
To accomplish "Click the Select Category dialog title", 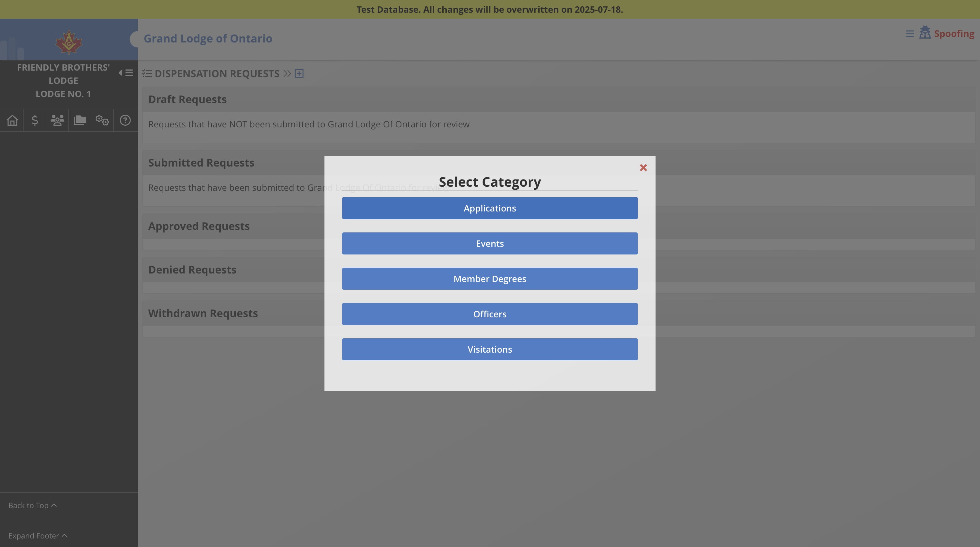I will point(490,182).
